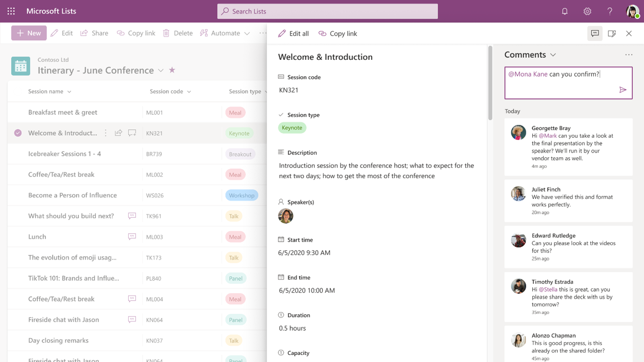Send the comment with the arrow icon
This screenshot has width=644, height=362.
click(623, 90)
